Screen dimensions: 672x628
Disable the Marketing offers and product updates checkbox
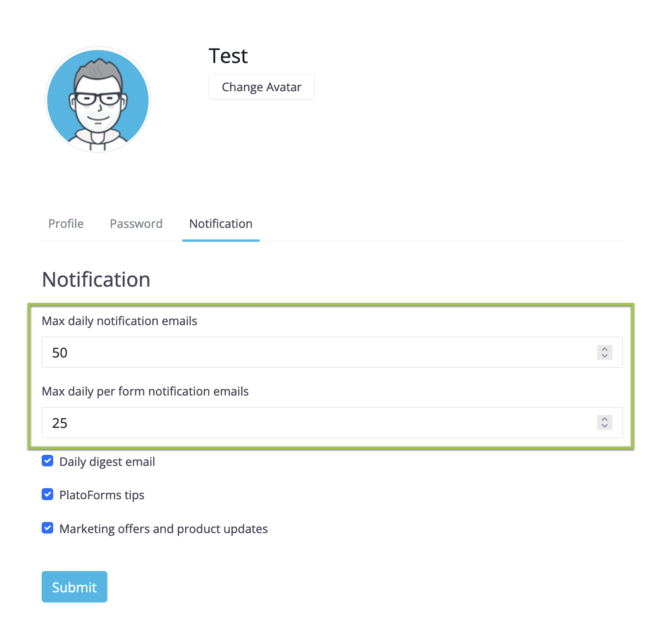click(x=48, y=528)
